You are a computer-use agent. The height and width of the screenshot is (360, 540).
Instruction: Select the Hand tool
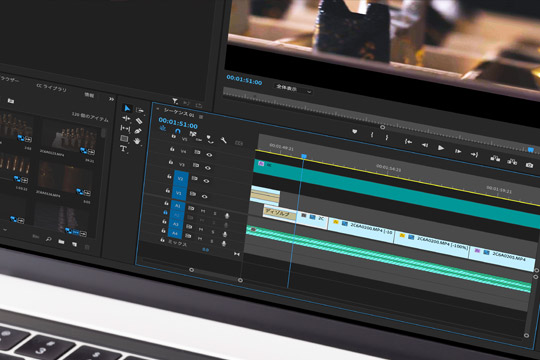pyautogui.click(x=137, y=141)
